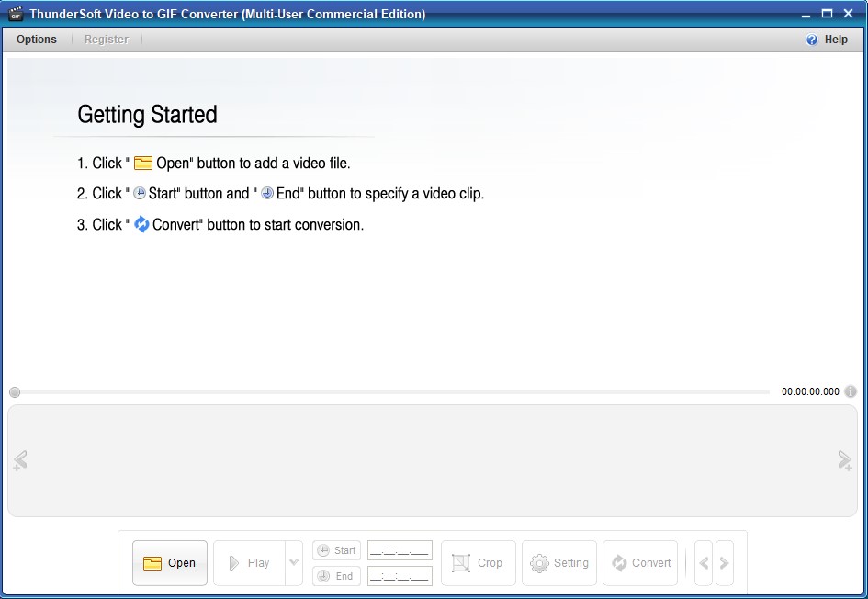
Task: Open the Help menu
Action: pos(835,40)
